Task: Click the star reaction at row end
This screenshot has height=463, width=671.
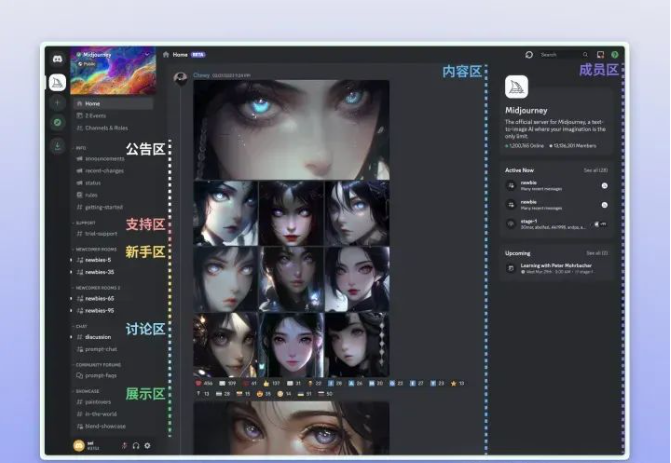Action: point(457,383)
